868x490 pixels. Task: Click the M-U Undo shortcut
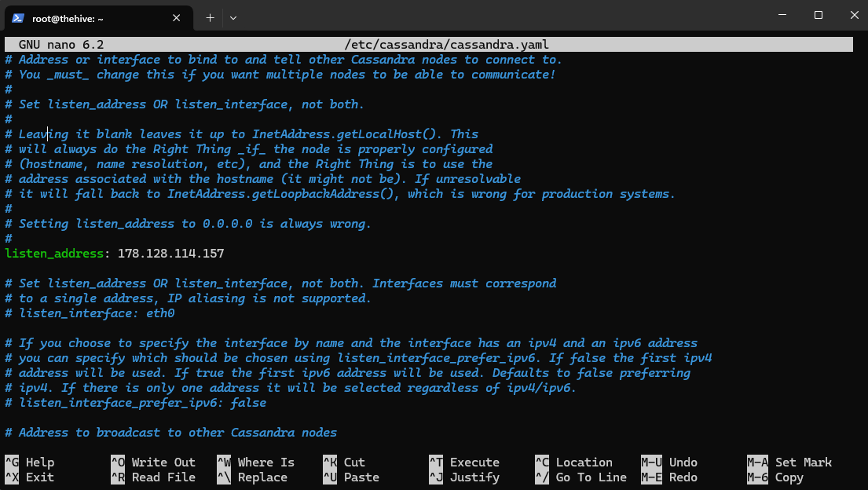[669, 463]
